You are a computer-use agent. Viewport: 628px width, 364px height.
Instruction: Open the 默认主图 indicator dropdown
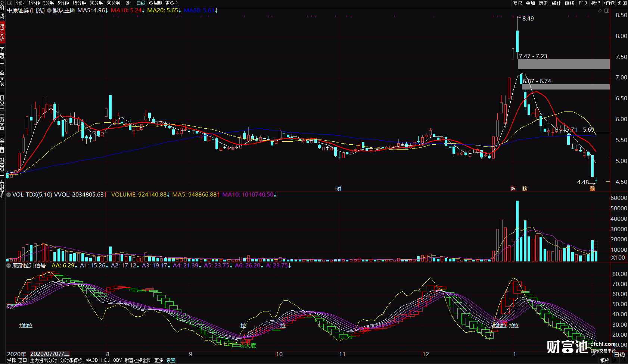tap(49, 10)
